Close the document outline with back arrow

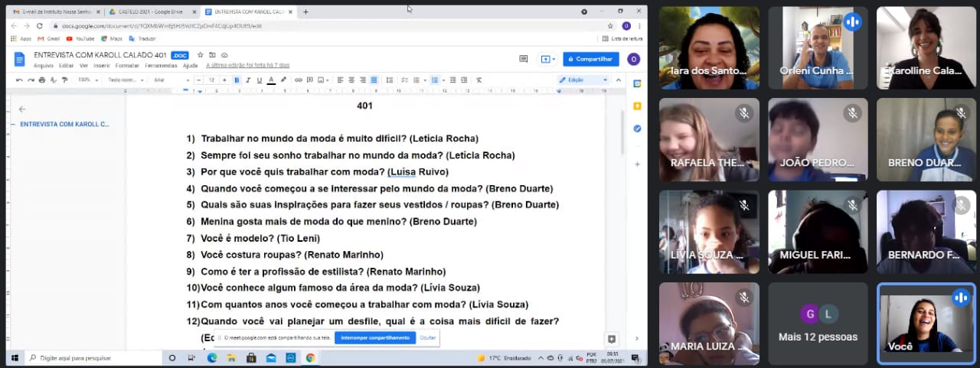click(x=22, y=109)
